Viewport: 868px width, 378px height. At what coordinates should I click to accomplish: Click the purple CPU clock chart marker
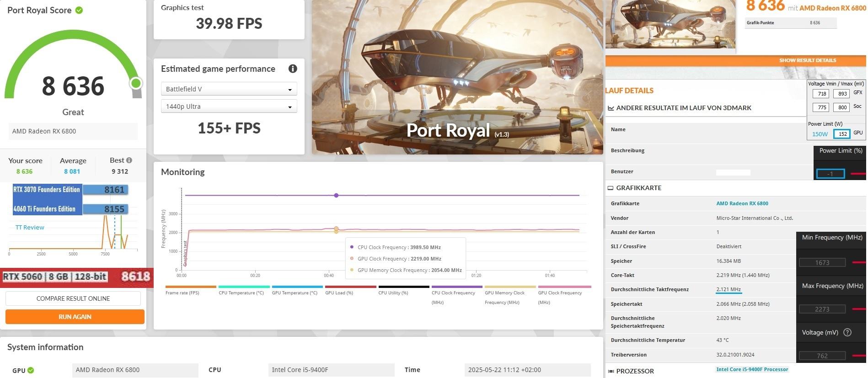click(336, 195)
